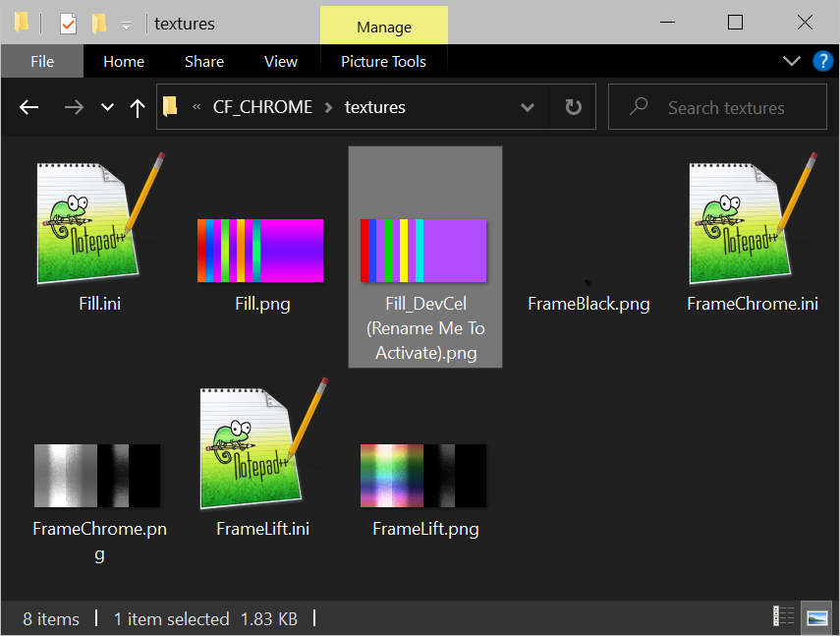Click the folder icon in the address bar
This screenshot has height=636, width=840.
[169, 106]
